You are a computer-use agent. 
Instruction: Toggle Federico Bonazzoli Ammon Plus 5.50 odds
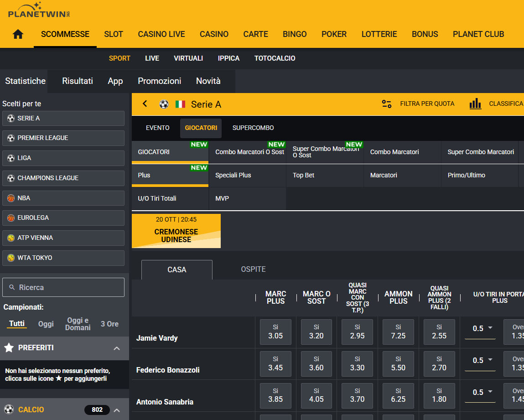[398, 363]
